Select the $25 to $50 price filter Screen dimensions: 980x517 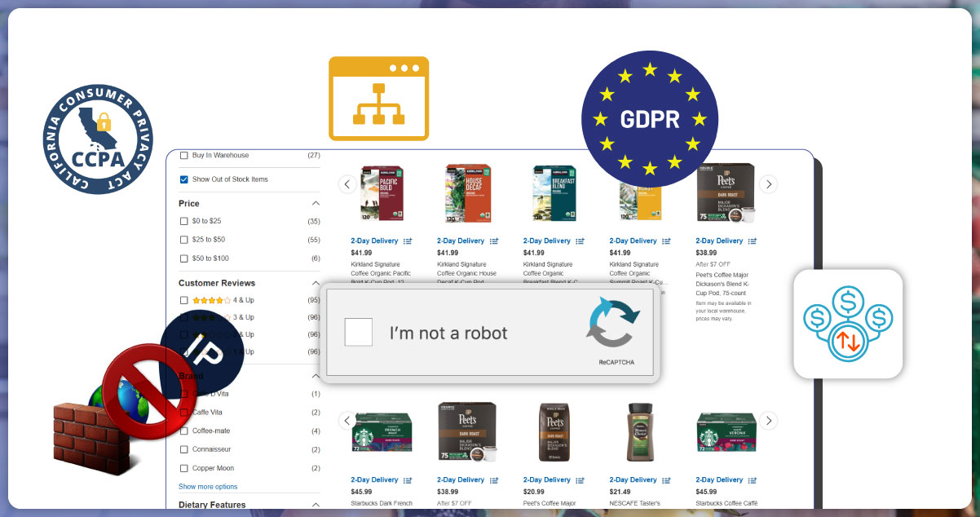tap(184, 240)
